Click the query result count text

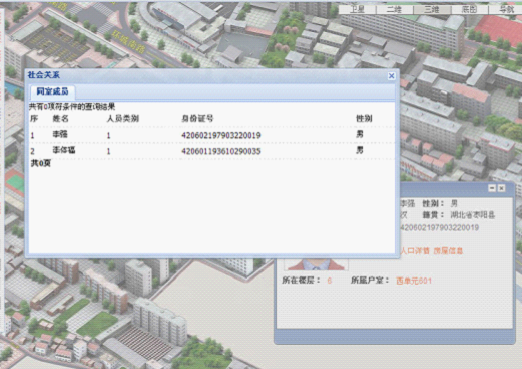point(72,107)
